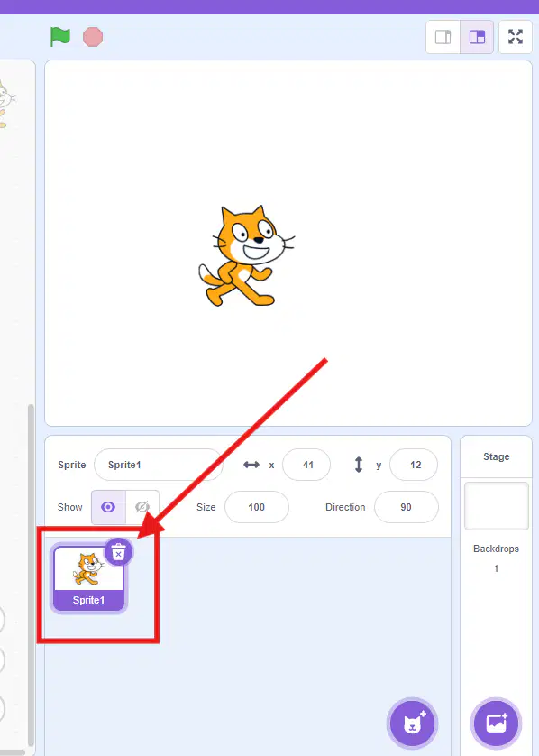
Task: Select the Stage backdrop thumbnail
Action: pyautogui.click(x=496, y=506)
